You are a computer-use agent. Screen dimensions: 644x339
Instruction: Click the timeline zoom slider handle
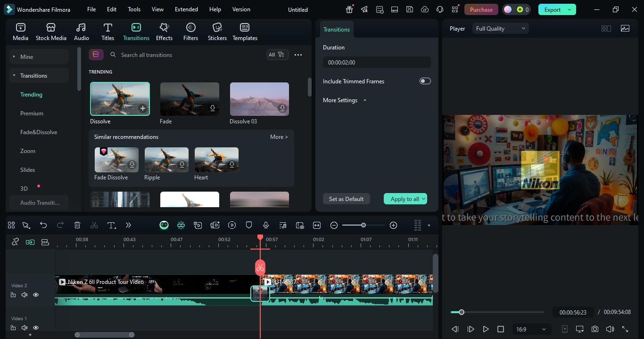tap(363, 226)
